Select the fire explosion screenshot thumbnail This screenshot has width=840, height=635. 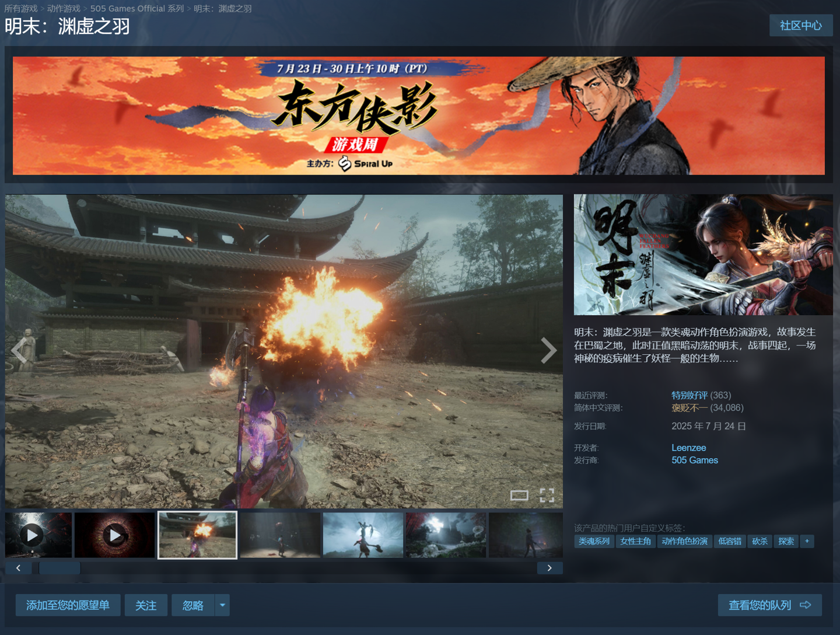(198, 535)
